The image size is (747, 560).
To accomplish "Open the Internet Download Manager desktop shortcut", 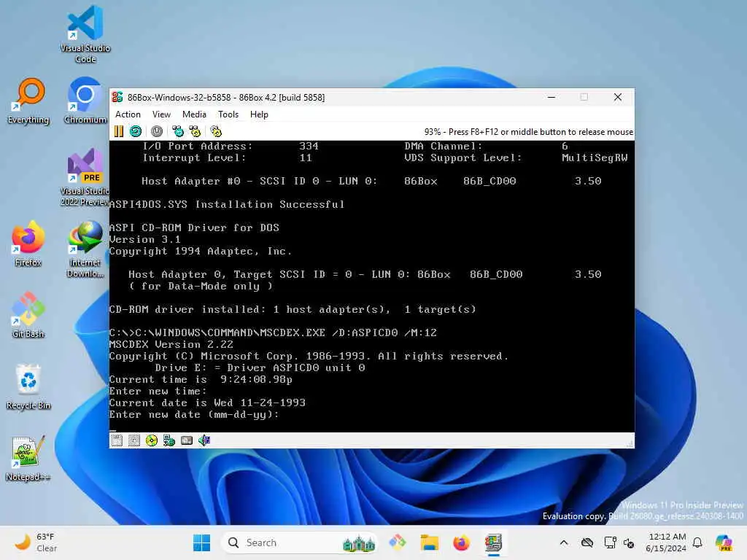I will coord(85,249).
